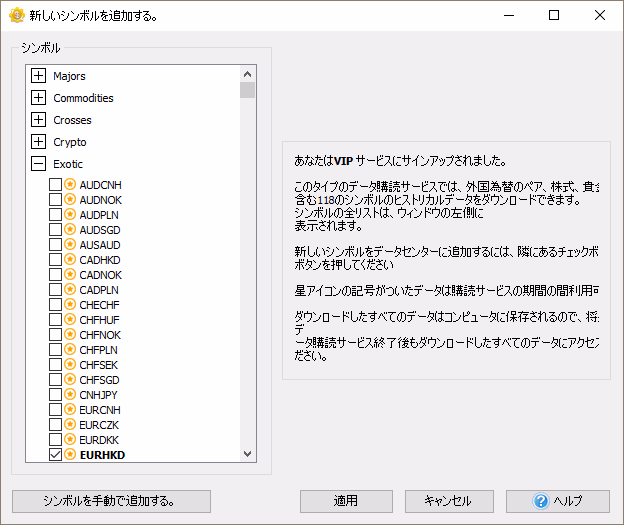Click the star icon next to CHFHUF

(x=70, y=320)
